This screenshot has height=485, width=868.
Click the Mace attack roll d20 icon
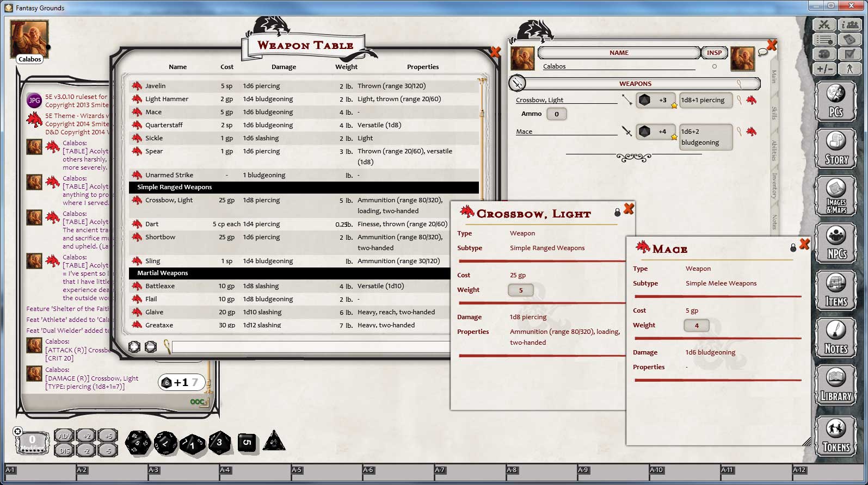pos(644,132)
